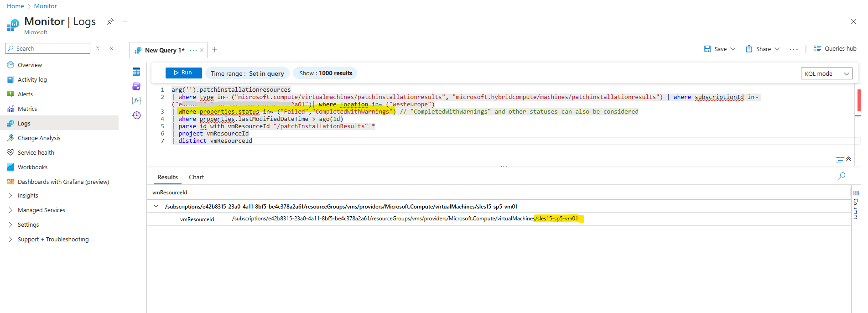Open the Queries hub
The height and width of the screenshot is (313, 868).
tap(835, 49)
